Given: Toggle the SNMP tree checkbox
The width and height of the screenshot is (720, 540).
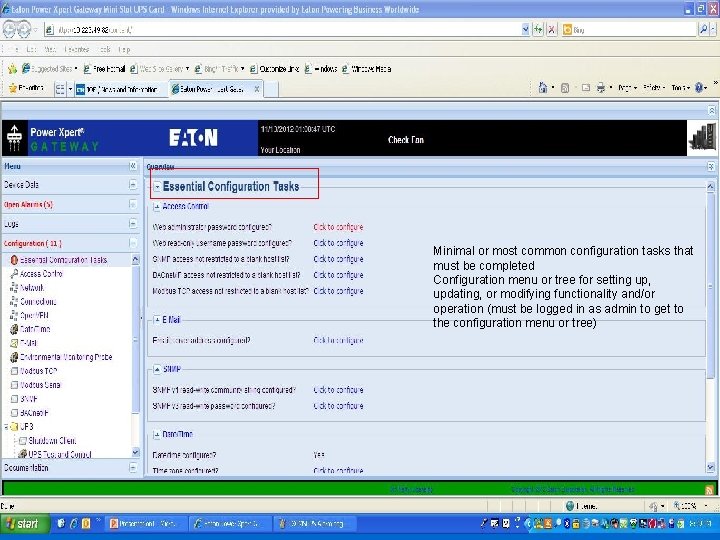Looking at the screenshot, I should [x=14, y=399].
